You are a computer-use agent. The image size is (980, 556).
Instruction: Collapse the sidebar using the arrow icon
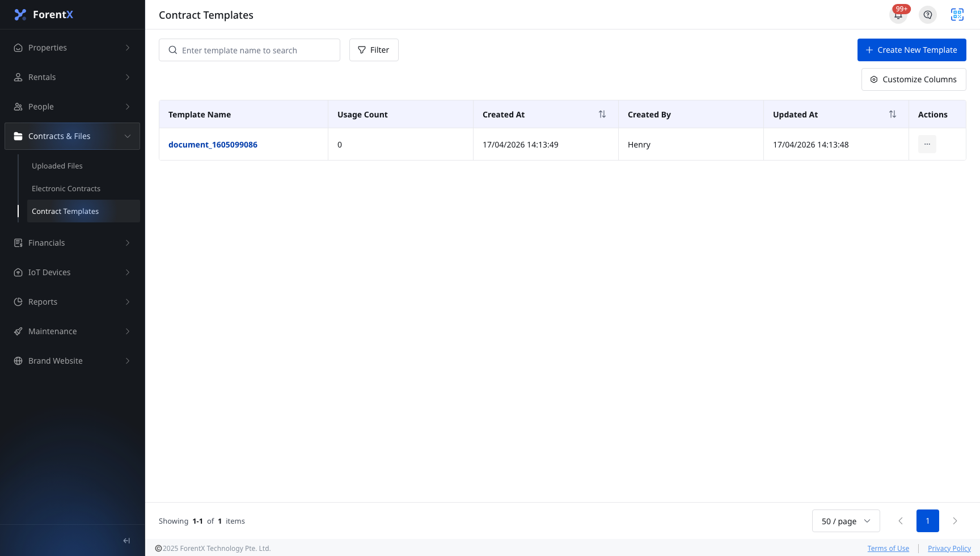pos(126,541)
